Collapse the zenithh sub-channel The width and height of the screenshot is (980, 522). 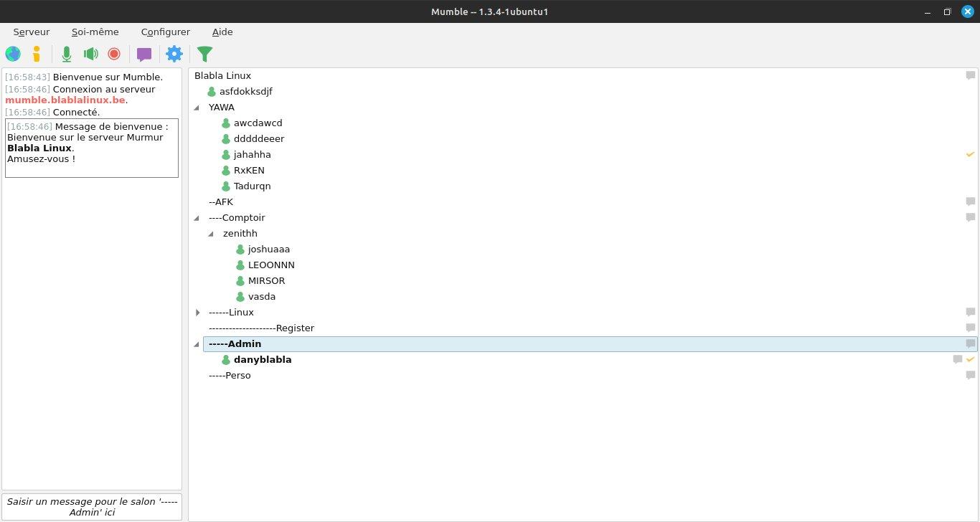pos(211,234)
